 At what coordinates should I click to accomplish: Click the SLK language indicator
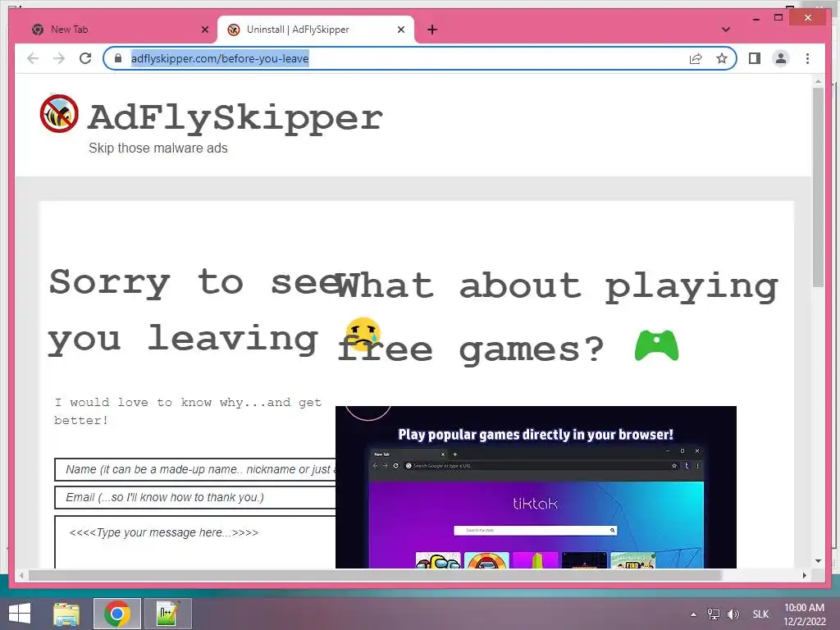tap(760, 614)
